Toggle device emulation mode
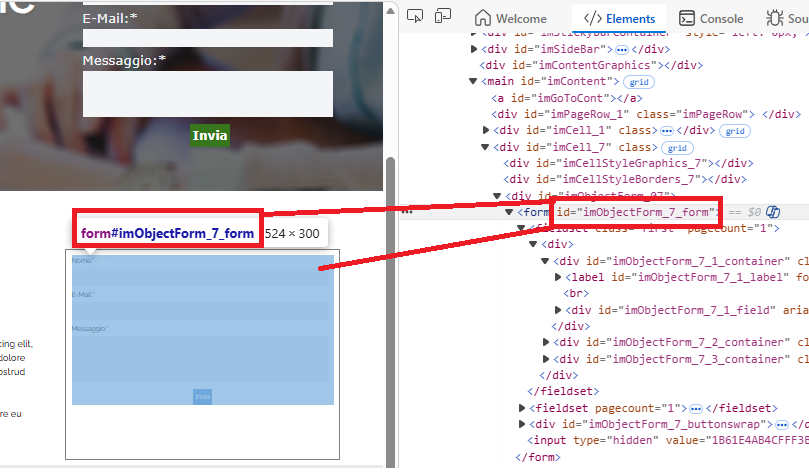 pos(443,16)
